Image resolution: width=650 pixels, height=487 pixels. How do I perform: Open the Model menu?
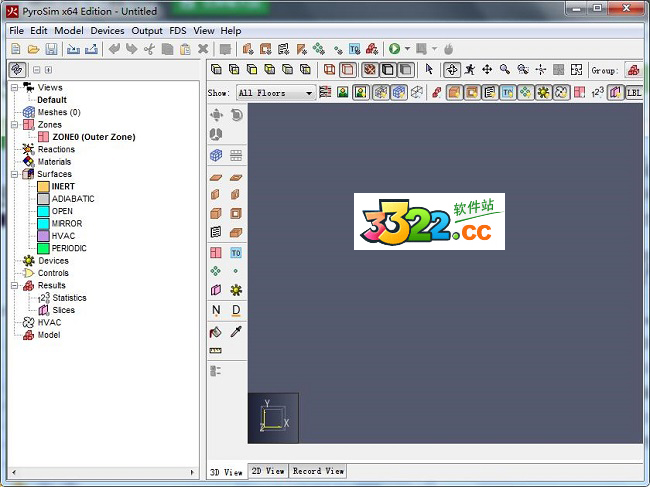(x=69, y=31)
